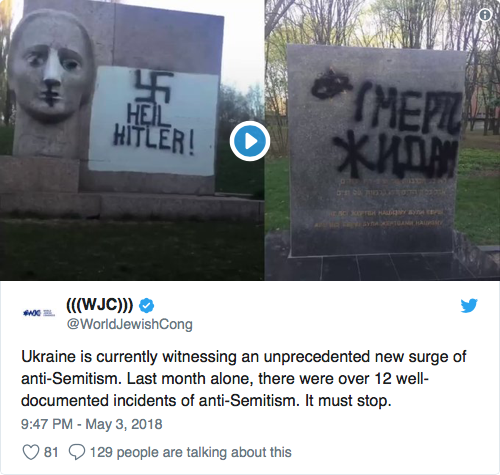Image resolution: width=500 pixels, height=475 pixels.
Task: Reply using the speech bubble icon
Action: click(x=77, y=452)
